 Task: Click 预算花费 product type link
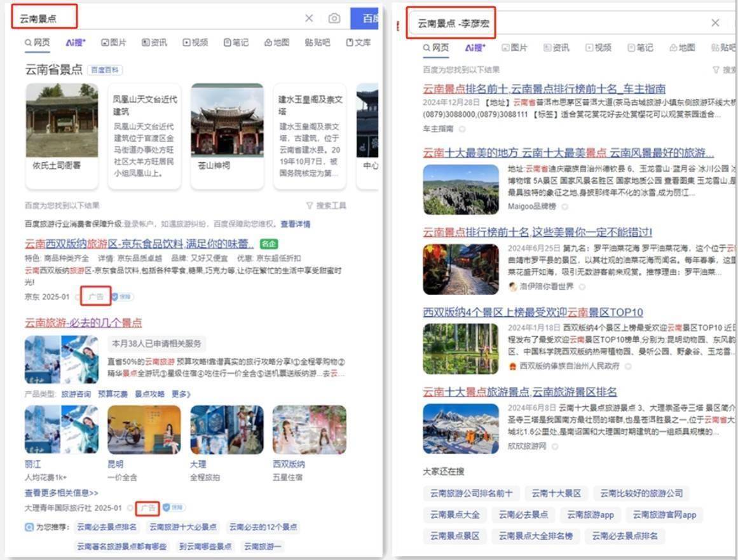[x=113, y=394]
